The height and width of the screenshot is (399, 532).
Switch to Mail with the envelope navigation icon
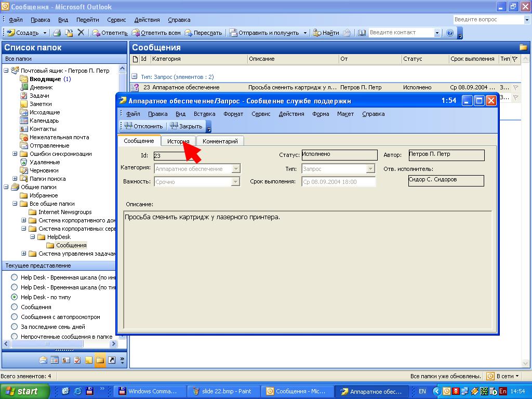coord(43,360)
